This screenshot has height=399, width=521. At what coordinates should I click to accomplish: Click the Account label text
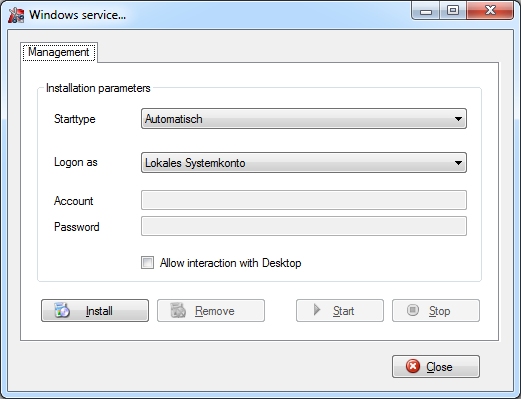click(x=73, y=201)
